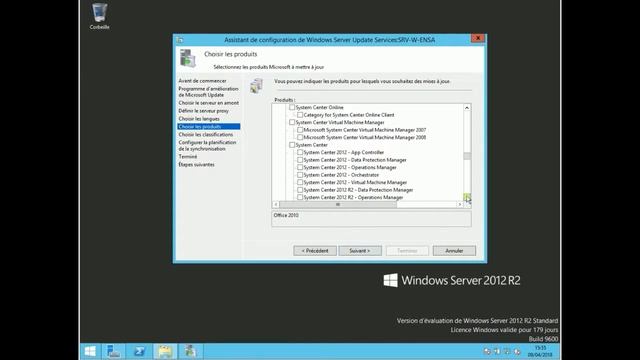Click the horizontal scrollbar right arrow
640x360 pixels.
[460, 204]
